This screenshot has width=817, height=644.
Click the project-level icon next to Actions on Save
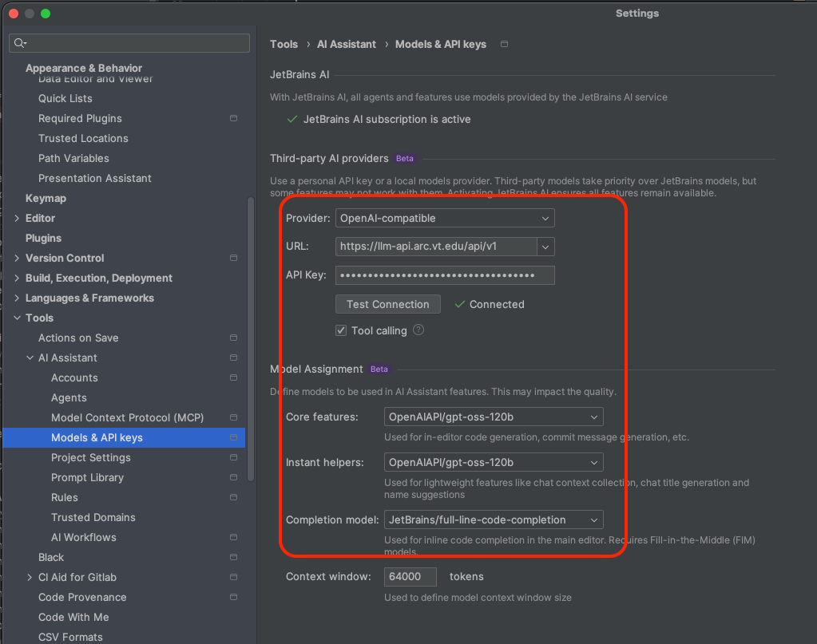pyautogui.click(x=233, y=338)
